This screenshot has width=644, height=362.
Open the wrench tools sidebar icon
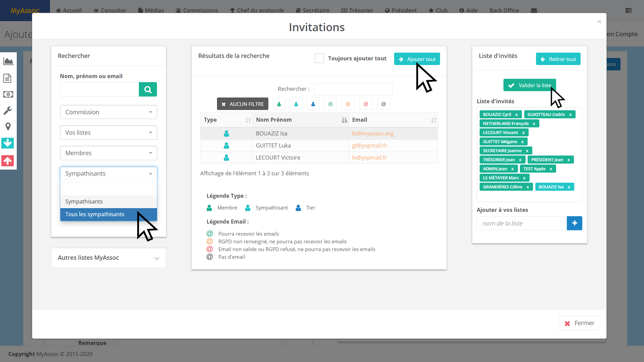[8, 111]
